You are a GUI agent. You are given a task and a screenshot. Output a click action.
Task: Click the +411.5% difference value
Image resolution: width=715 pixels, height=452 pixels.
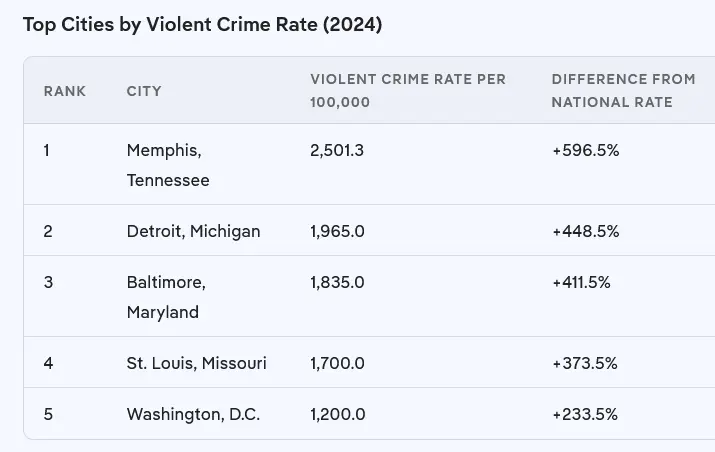point(581,282)
